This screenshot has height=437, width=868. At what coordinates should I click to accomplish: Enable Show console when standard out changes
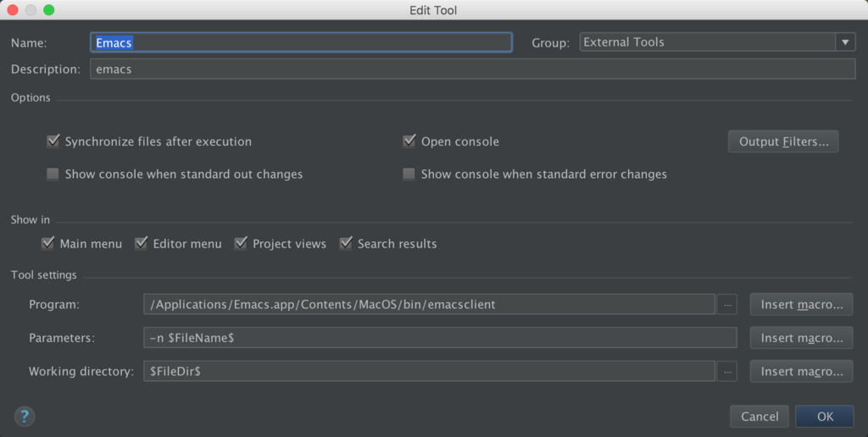tap(53, 174)
